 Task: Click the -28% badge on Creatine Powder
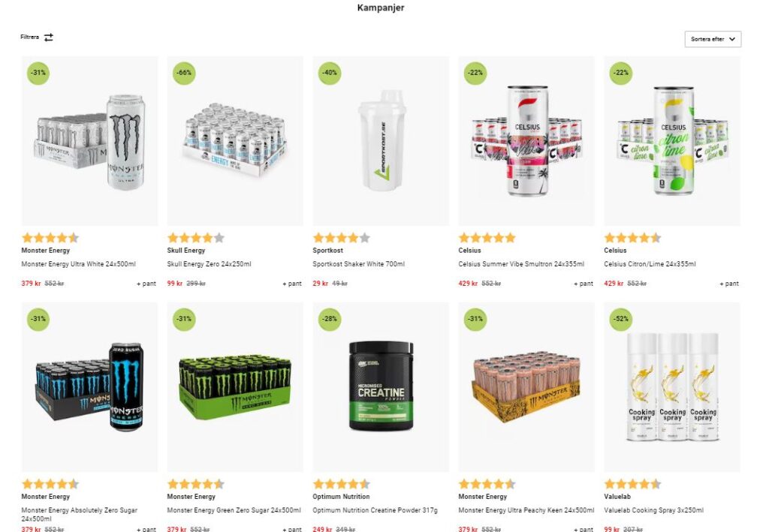[330, 319]
